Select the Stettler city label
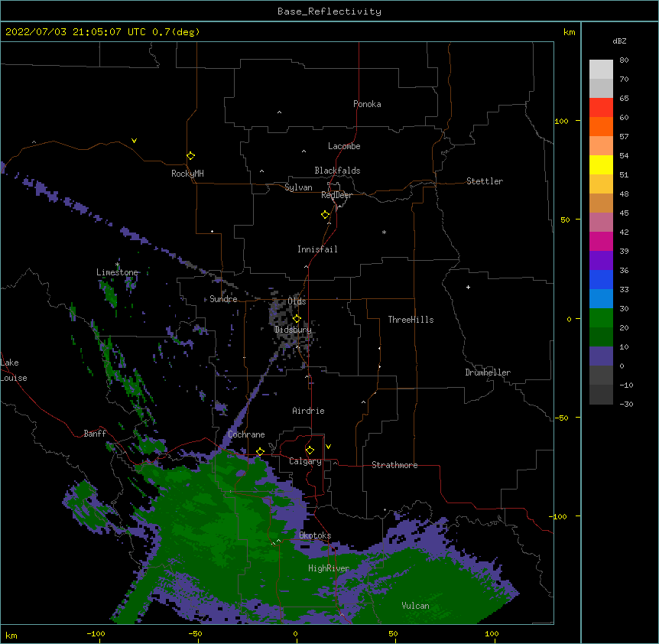 [x=484, y=181]
